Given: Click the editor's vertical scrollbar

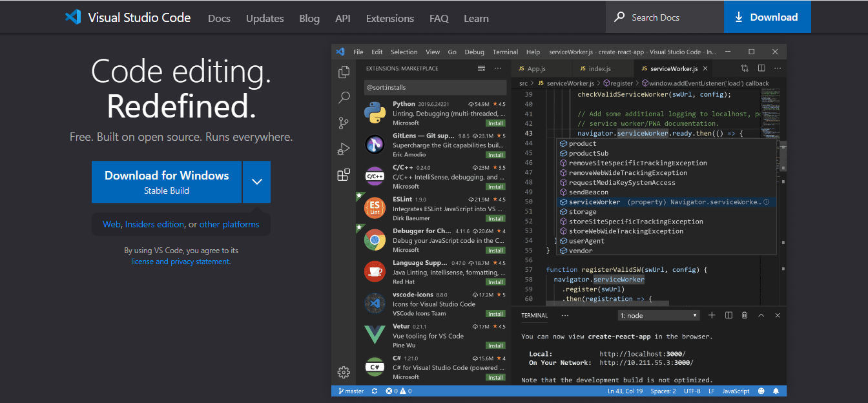Looking at the screenshot, I should (x=783, y=155).
